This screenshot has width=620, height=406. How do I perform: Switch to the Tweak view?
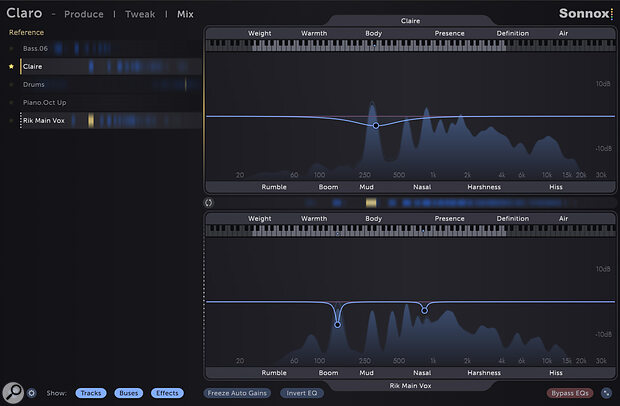coord(140,14)
